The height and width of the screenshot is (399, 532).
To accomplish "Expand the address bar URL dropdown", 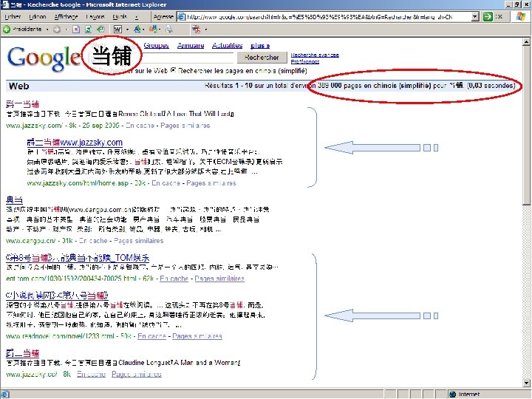I will [475, 16].
